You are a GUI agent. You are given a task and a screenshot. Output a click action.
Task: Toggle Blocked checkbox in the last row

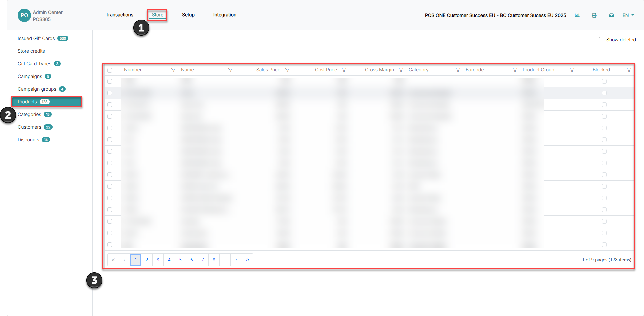point(604,245)
